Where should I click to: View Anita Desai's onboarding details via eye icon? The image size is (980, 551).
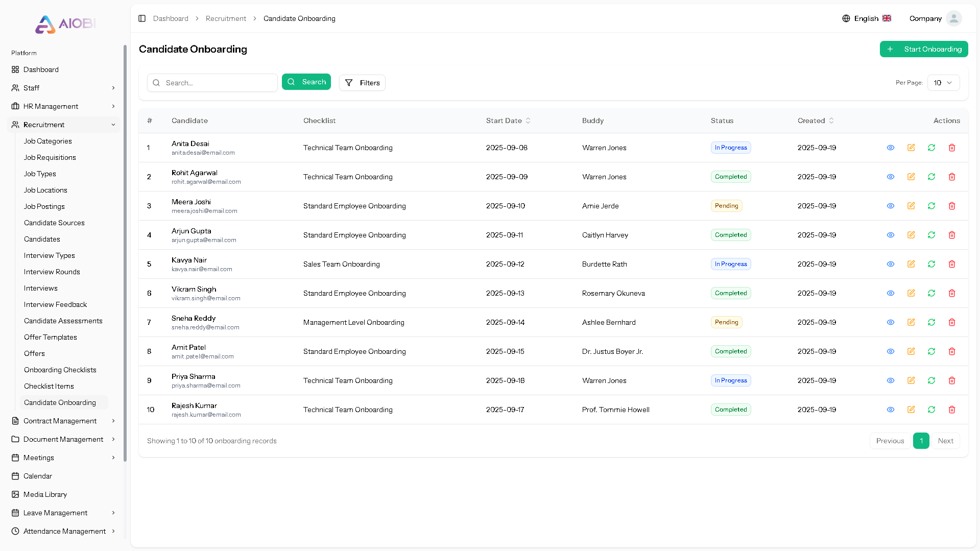click(x=891, y=148)
